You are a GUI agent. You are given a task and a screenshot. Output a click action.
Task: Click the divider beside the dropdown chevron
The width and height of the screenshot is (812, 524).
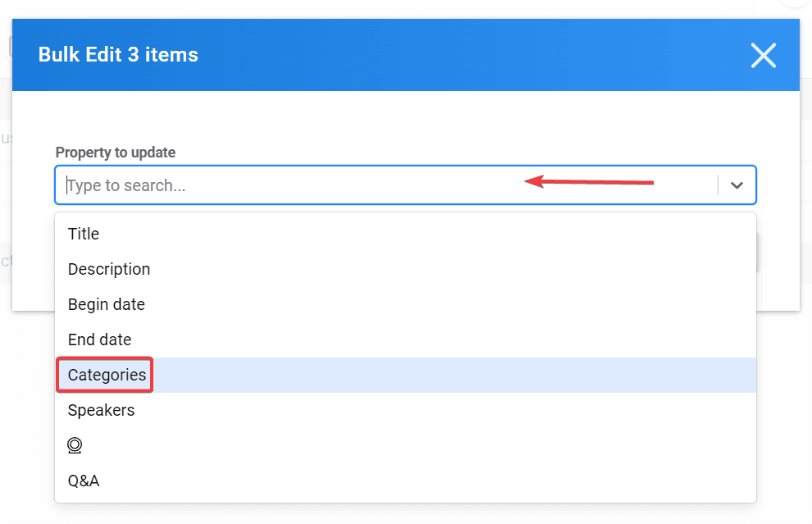point(718,185)
